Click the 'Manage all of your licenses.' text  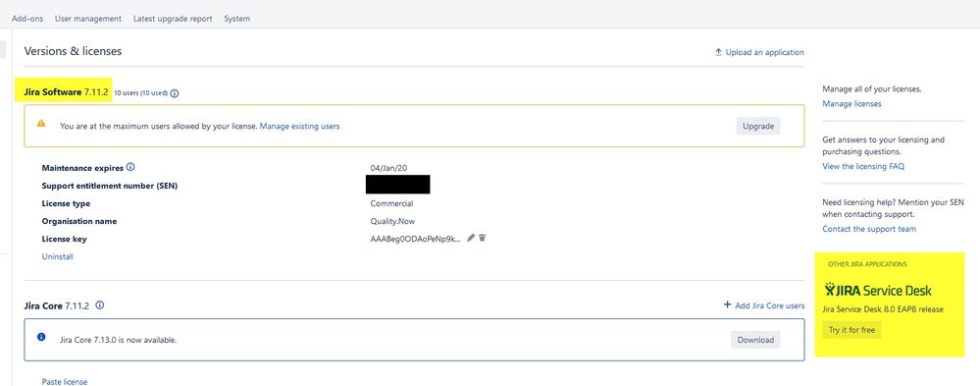tap(872, 89)
